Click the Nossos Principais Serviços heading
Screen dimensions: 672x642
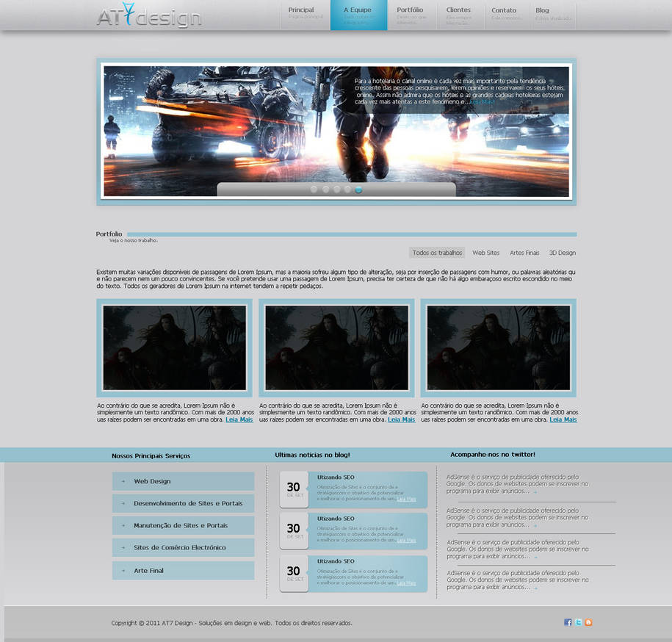(x=151, y=456)
